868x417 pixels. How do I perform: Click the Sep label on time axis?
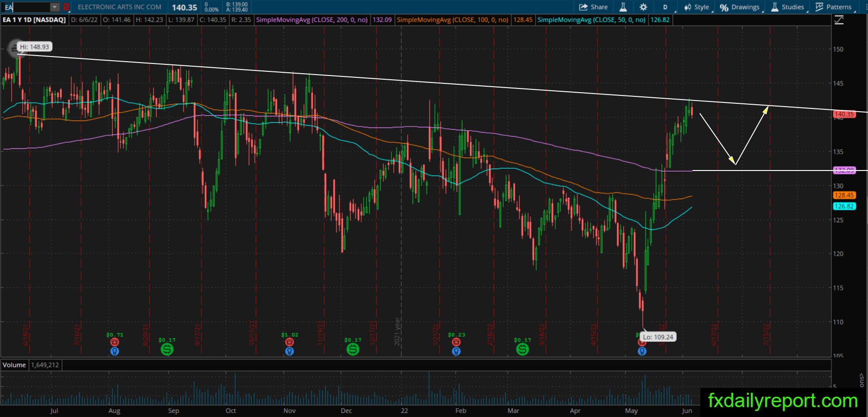point(174,411)
